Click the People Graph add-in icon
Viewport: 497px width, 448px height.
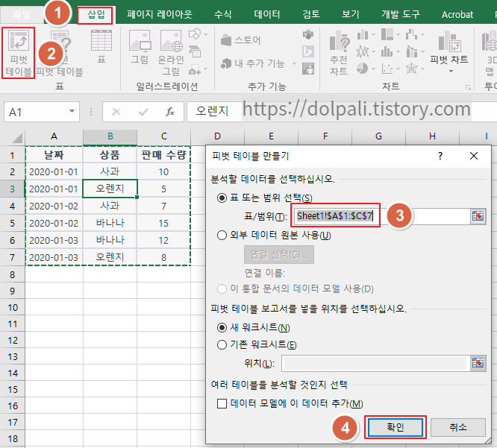point(308,69)
